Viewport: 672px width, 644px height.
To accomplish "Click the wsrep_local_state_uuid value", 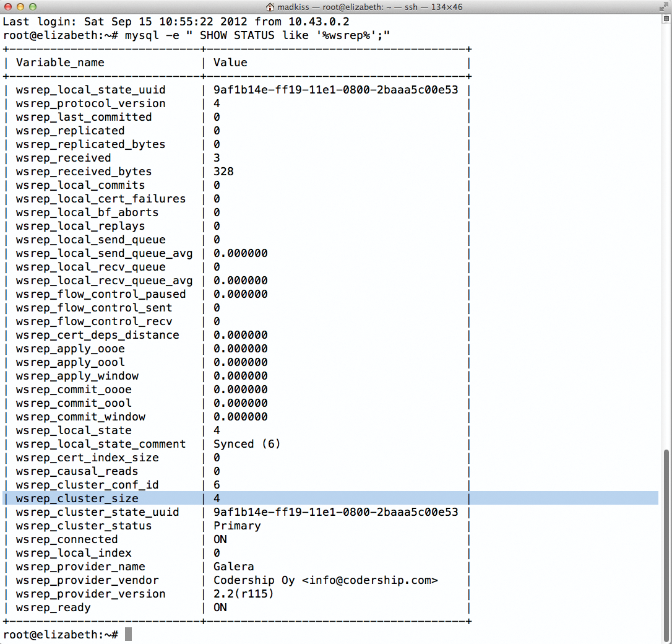I will (x=335, y=90).
